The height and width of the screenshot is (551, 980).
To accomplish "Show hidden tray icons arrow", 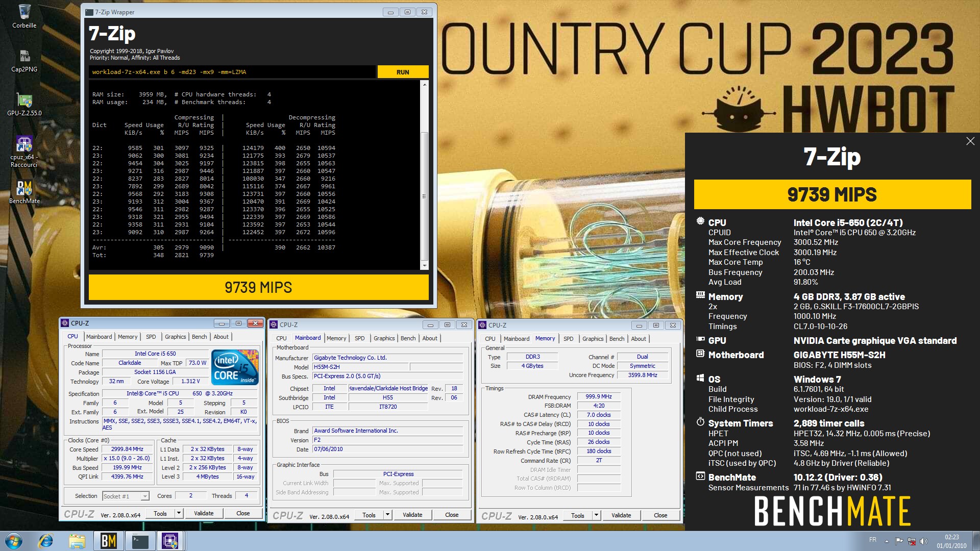I will tap(887, 541).
